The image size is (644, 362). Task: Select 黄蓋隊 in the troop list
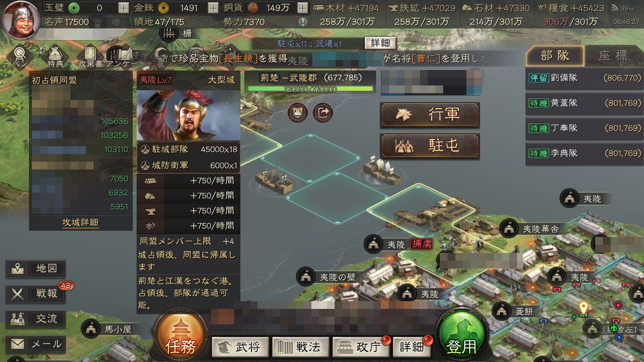[584, 103]
